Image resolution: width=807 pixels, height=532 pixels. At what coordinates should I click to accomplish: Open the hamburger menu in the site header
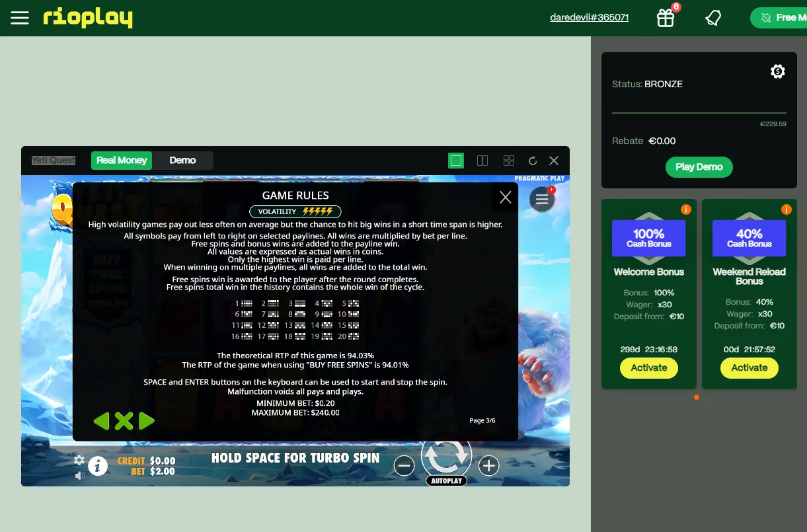point(20,18)
